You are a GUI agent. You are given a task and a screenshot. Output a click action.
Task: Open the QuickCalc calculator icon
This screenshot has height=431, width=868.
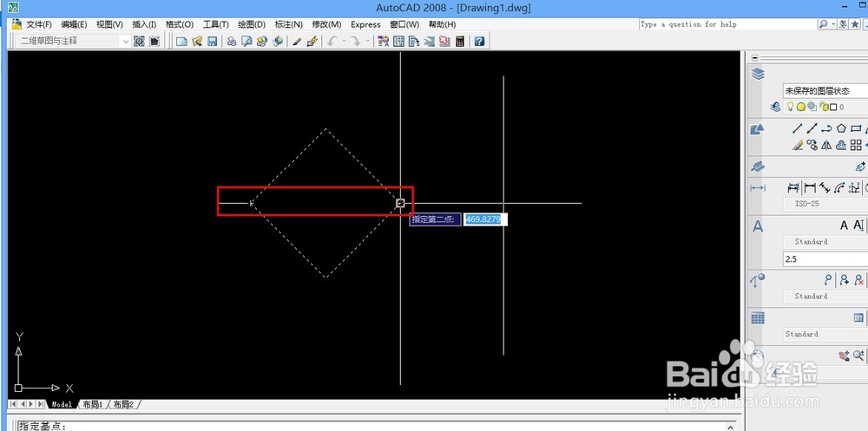click(459, 41)
